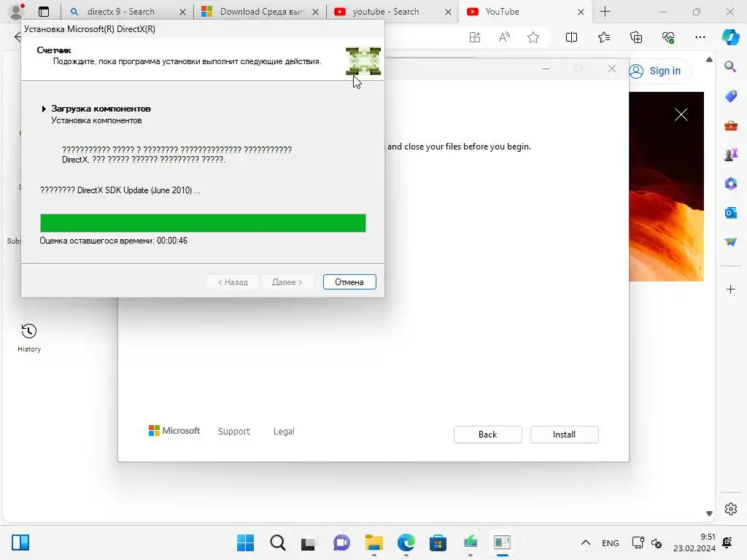This screenshot has width=747, height=560.
Task: Show hidden system tray icons
Action: (586, 542)
